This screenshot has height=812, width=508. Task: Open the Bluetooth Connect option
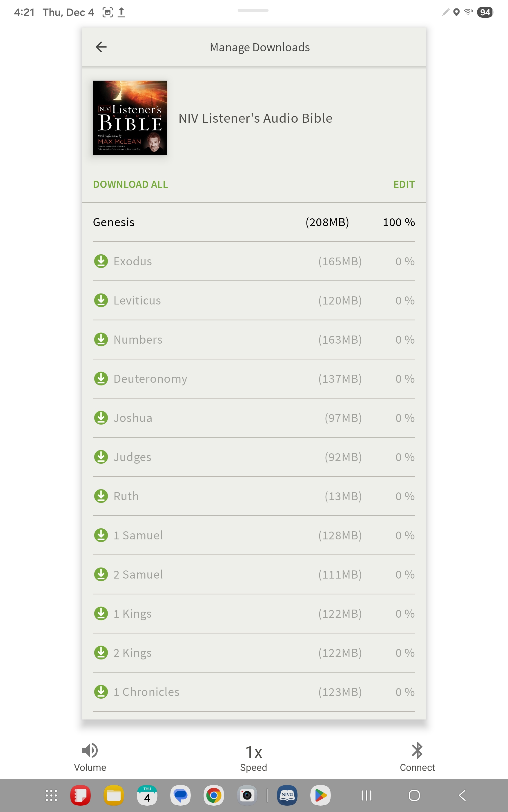[417, 757]
